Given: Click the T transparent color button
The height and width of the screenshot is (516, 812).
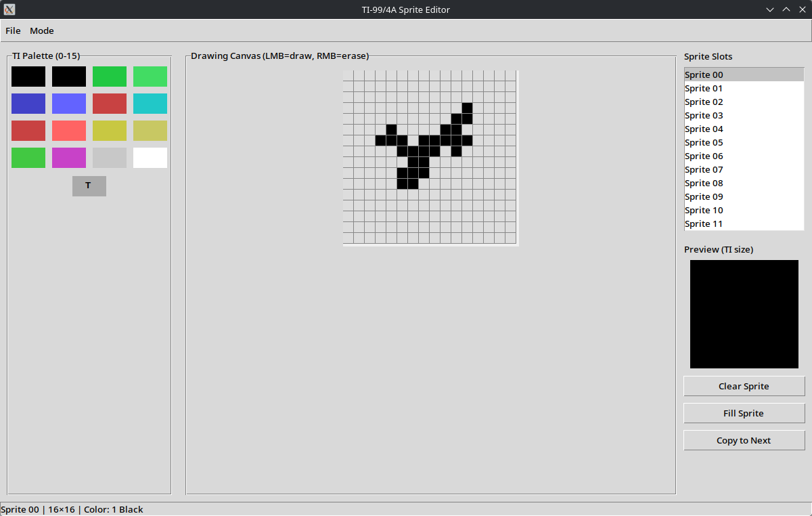Looking at the screenshot, I should [x=89, y=186].
